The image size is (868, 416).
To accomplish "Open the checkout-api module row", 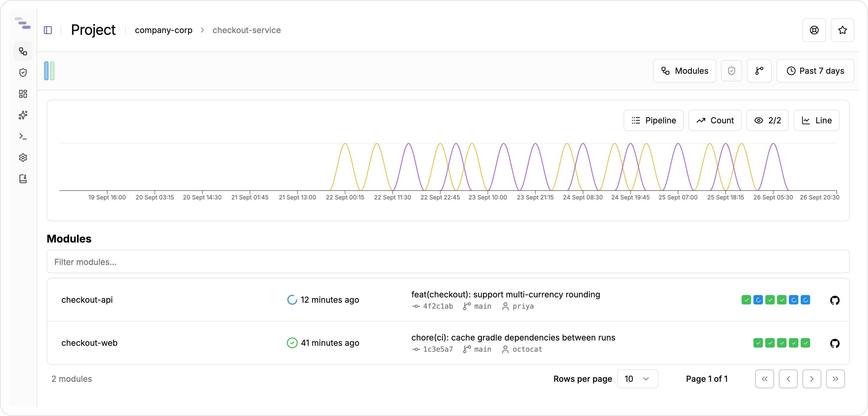I will coord(448,300).
